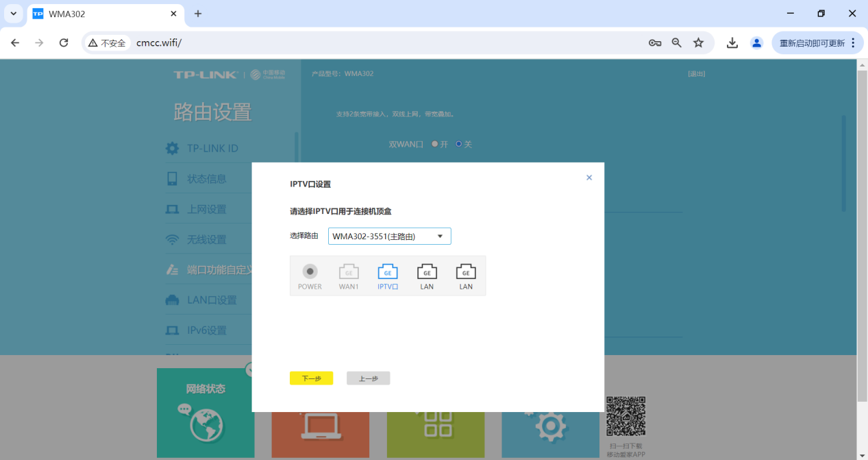Open the browser downloads icon
This screenshot has width=868, height=460.
point(732,43)
